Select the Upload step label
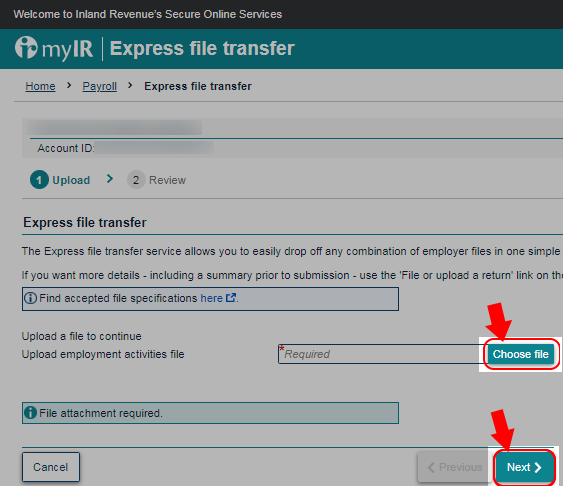This screenshot has width=563, height=486. [71, 180]
